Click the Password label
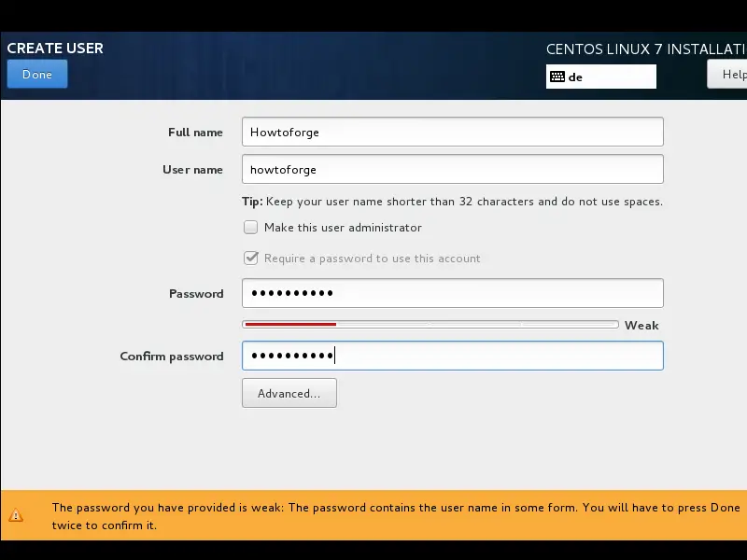The image size is (747, 560). 196,294
